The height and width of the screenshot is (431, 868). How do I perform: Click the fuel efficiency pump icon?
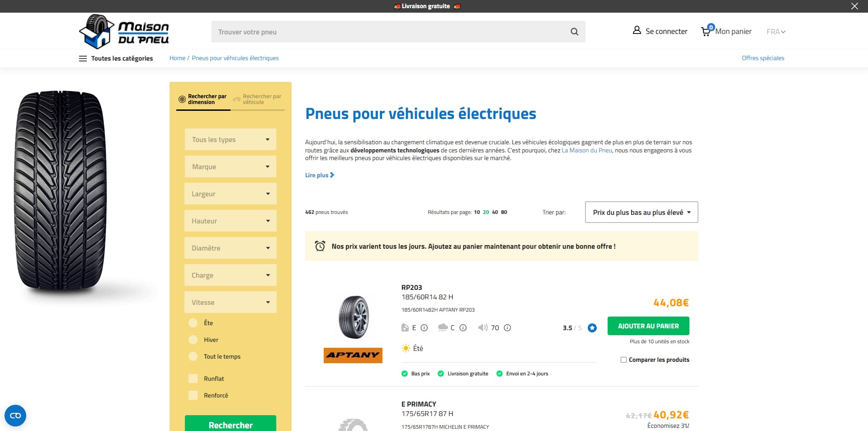point(405,327)
